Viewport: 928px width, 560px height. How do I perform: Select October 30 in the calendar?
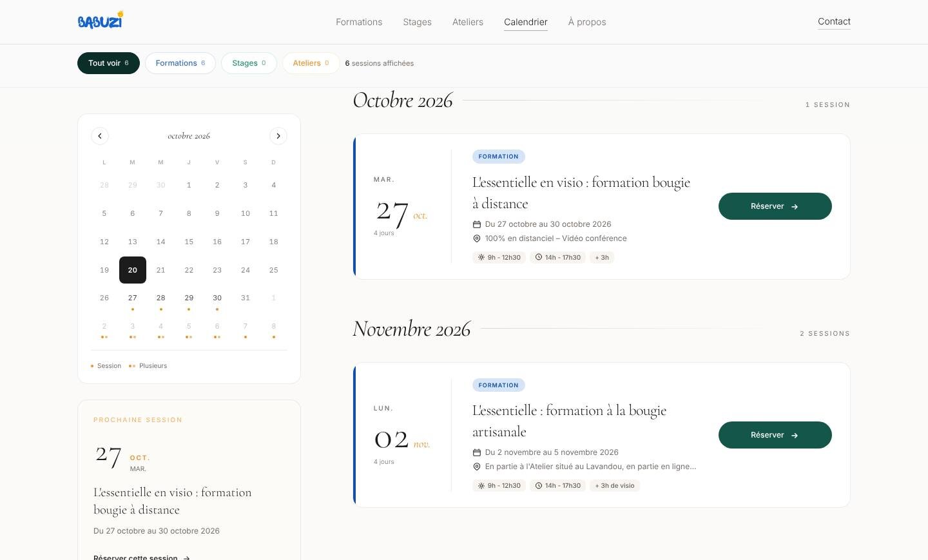coord(217,298)
